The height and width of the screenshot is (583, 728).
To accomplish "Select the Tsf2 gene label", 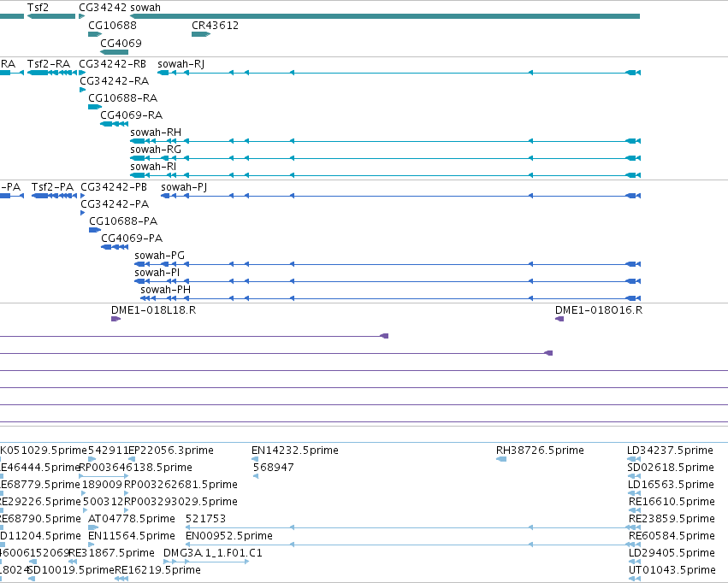I will 38,8.
